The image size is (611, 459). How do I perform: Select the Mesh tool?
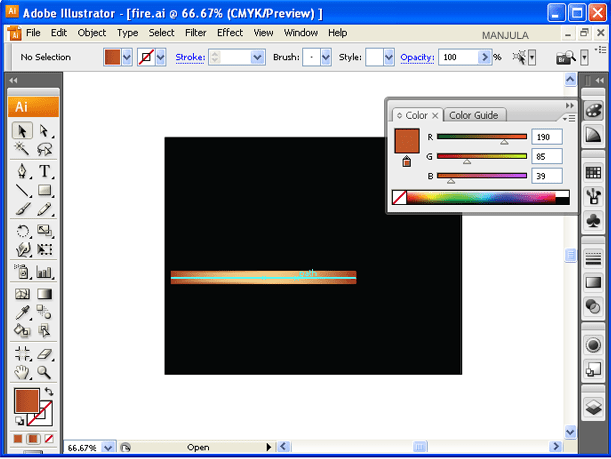22,294
